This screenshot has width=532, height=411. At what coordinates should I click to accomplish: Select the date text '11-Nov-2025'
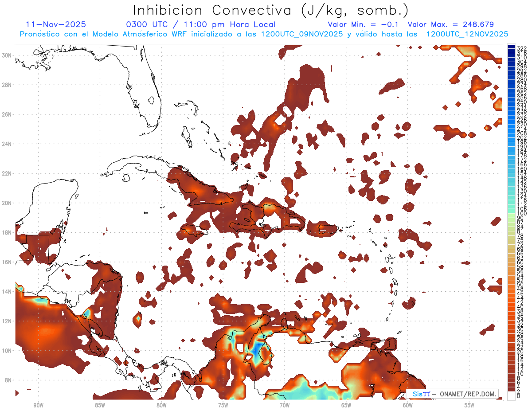point(56,25)
